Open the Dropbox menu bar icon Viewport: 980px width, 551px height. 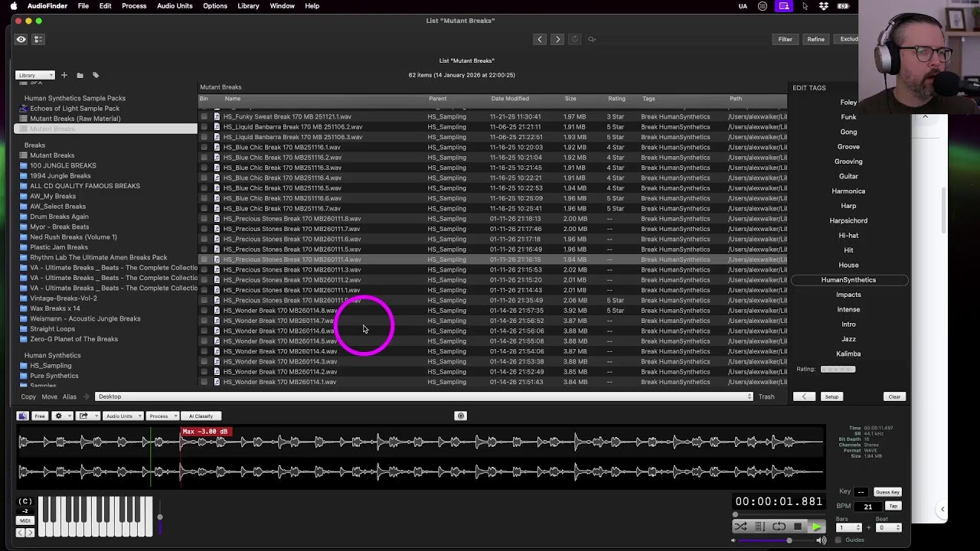click(824, 6)
